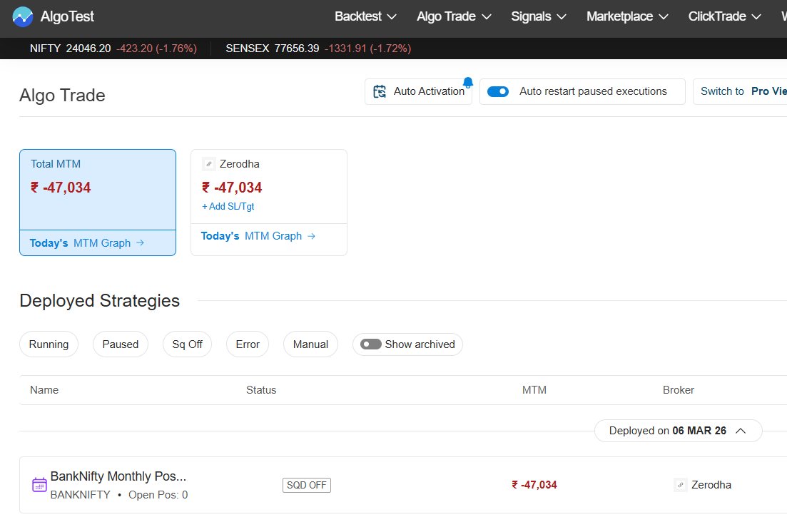
Task: Open the BankNifty Monthly Pos... strategy
Action: [x=118, y=476]
